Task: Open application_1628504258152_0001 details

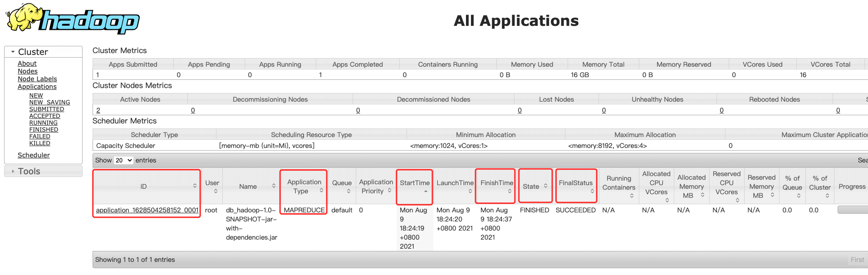Action: point(147,210)
